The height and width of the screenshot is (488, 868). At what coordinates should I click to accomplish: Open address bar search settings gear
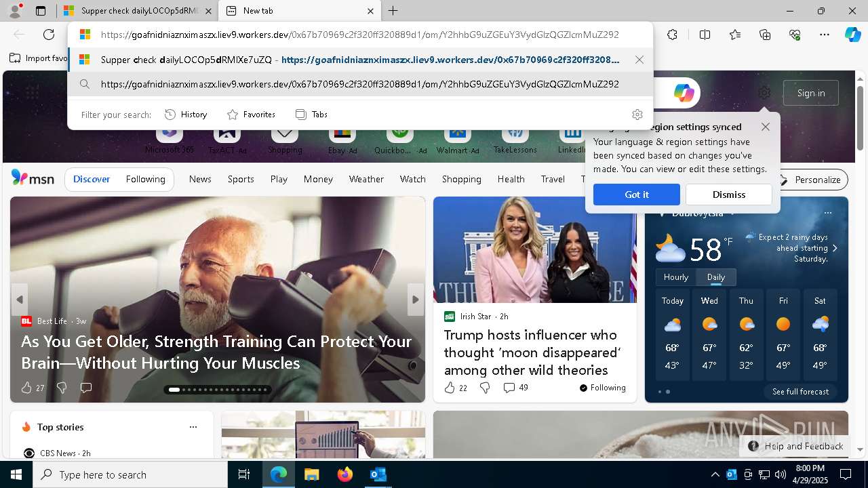(x=637, y=115)
